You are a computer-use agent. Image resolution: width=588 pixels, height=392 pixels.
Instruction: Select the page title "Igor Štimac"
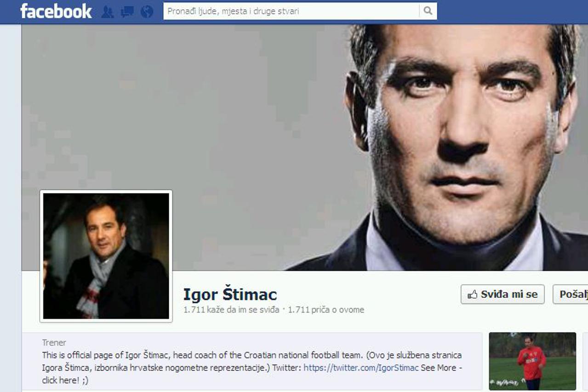231,294
